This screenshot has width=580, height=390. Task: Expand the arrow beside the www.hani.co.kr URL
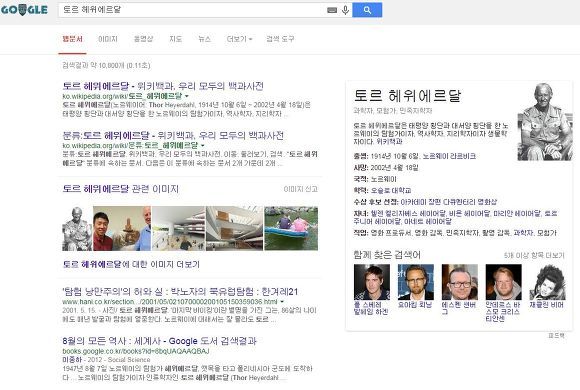(x=282, y=302)
